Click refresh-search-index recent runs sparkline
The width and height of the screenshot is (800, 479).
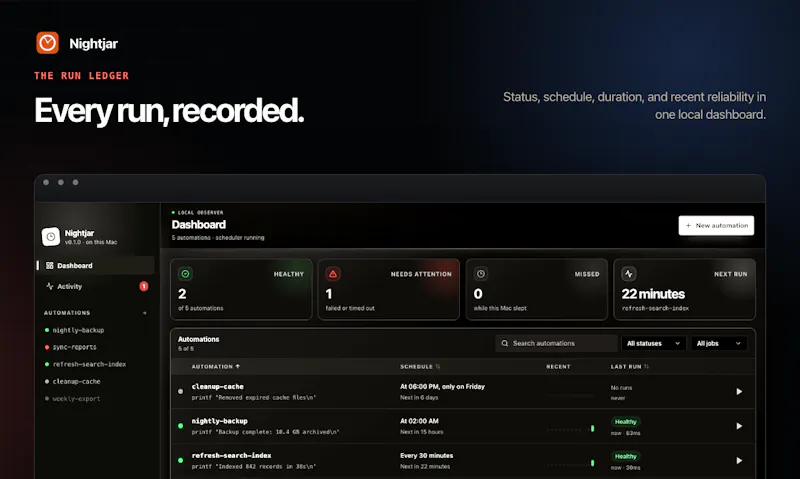tap(570, 463)
